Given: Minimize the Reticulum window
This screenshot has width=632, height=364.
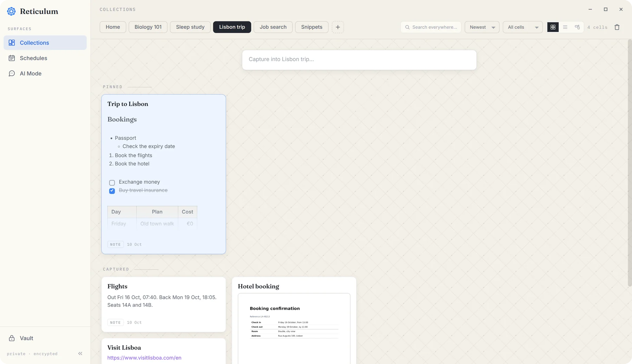Looking at the screenshot, I should (x=590, y=9).
